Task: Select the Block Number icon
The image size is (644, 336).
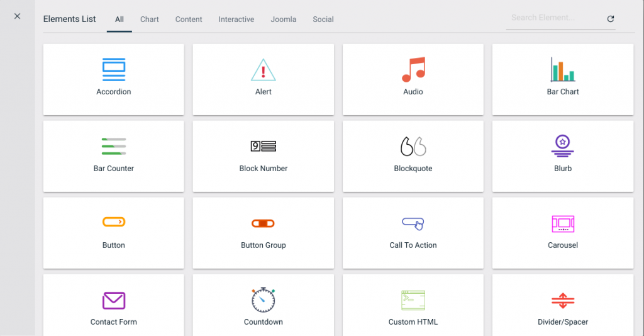Action: point(264,146)
